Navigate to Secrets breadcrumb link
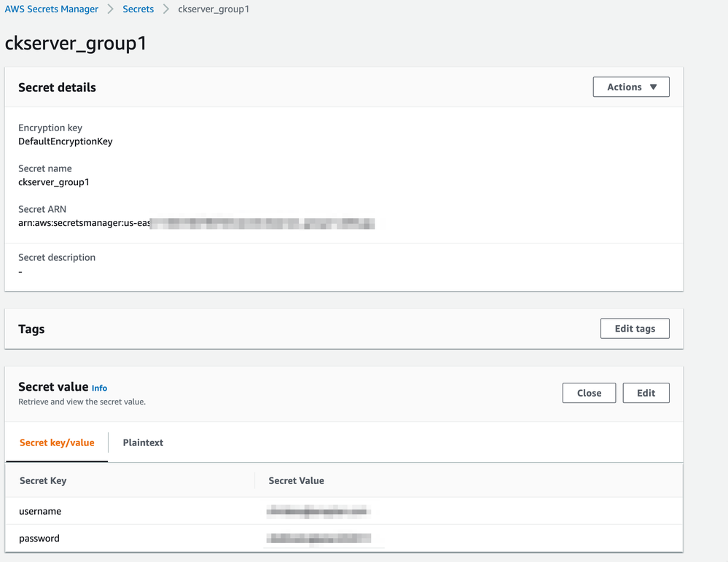Viewport: 728px width, 562px height. point(138,9)
